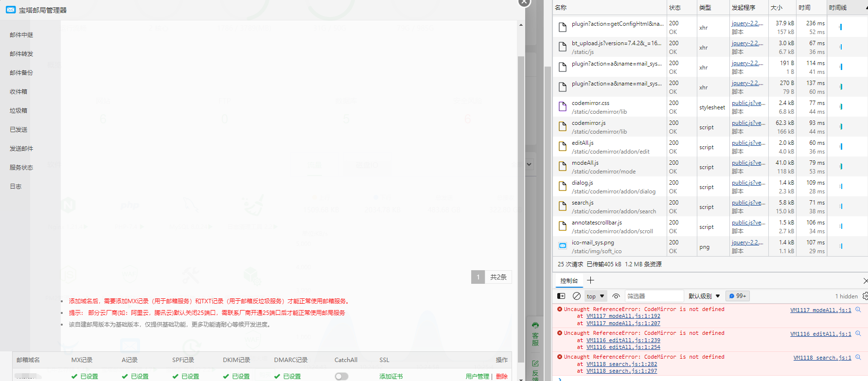Open the 日志 menu item
Viewport: 868px width, 381px height.
coord(16,187)
